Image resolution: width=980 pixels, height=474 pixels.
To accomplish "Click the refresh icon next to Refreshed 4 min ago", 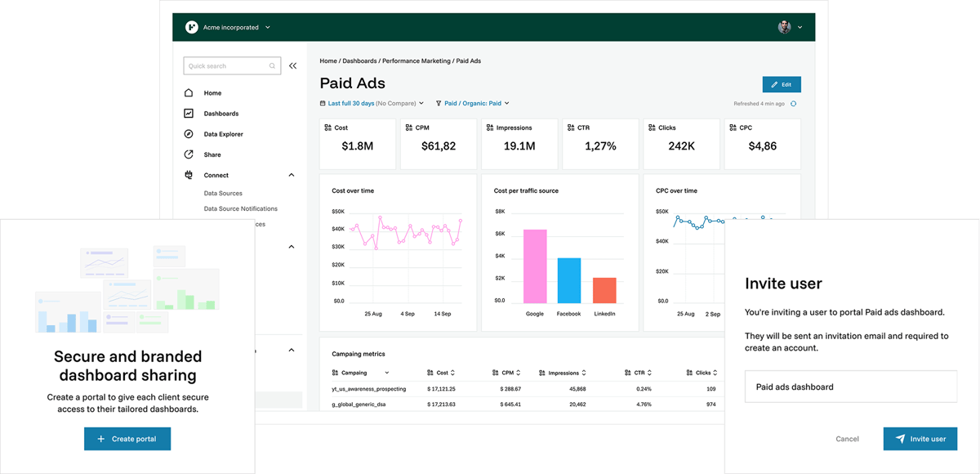I will click(792, 104).
